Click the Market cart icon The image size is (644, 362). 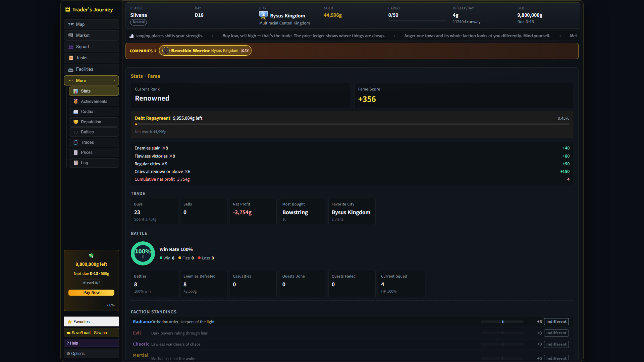71,36
